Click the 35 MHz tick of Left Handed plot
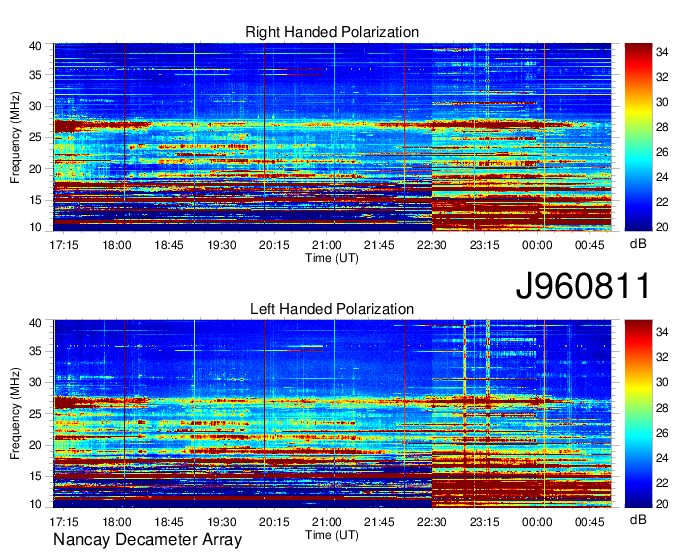Viewport: 680px width, 552px height. click(x=35, y=351)
